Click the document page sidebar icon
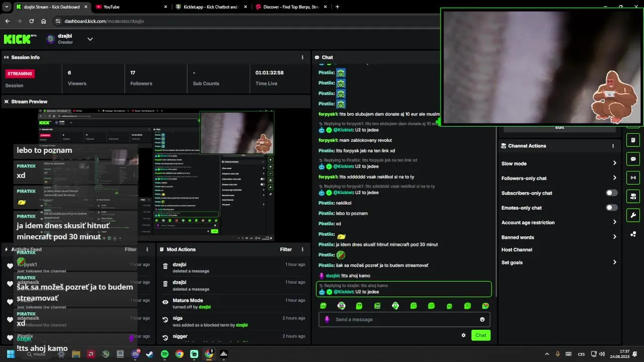This screenshot has height=362, width=644. coord(633,140)
